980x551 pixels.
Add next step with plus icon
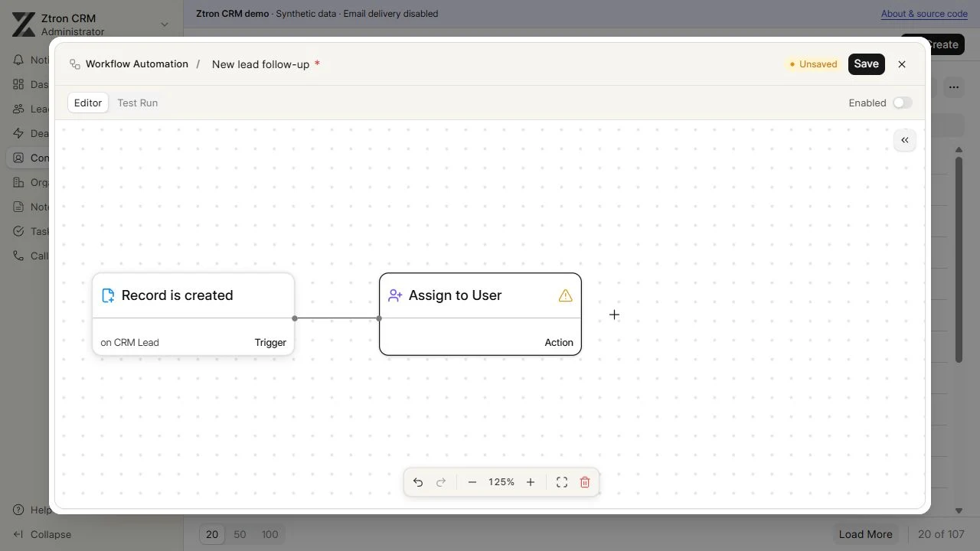614,315
